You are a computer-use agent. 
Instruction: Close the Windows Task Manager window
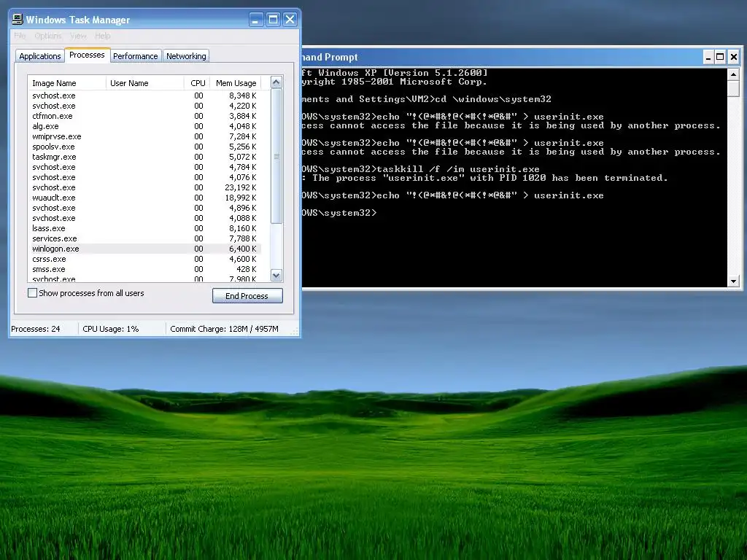pyautogui.click(x=290, y=20)
